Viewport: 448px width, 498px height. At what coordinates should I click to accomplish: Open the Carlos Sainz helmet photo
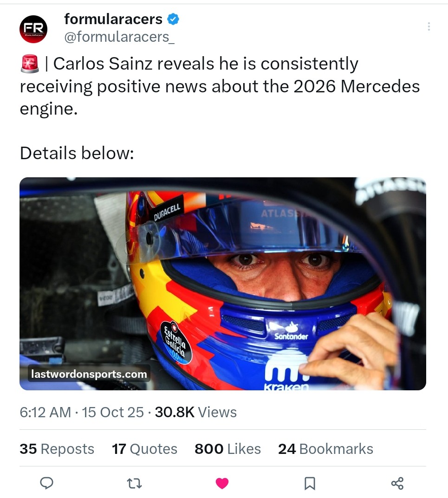point(223,283)
